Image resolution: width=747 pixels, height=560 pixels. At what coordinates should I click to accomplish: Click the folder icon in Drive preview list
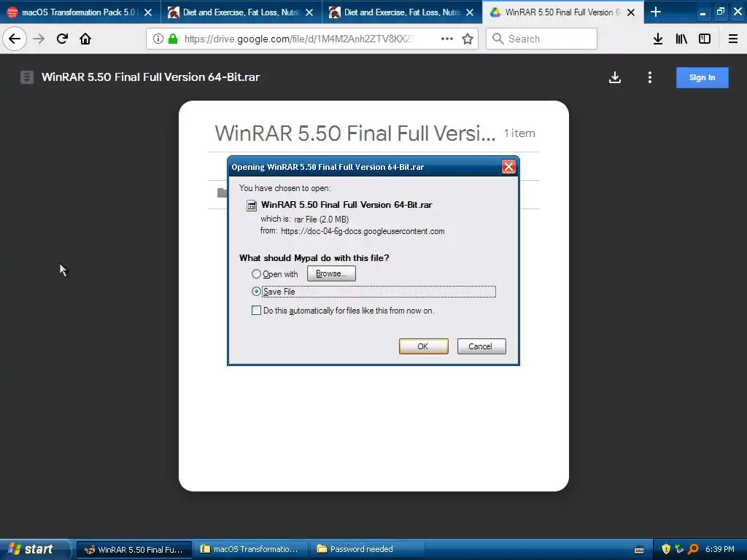pos(222,192)
